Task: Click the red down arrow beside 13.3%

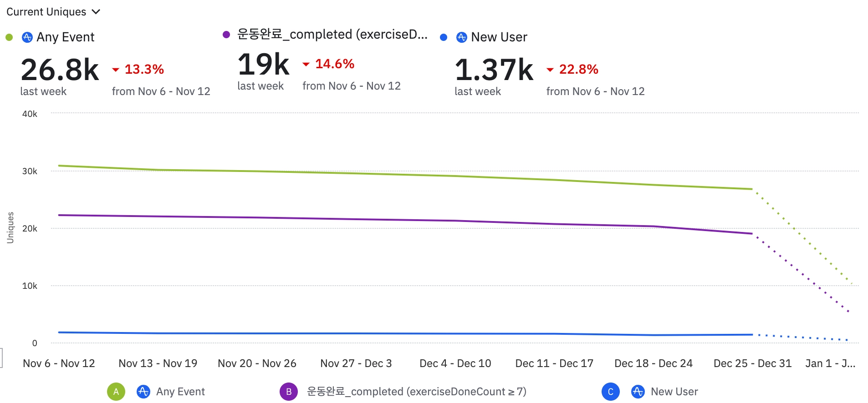Action: [116, 70]
